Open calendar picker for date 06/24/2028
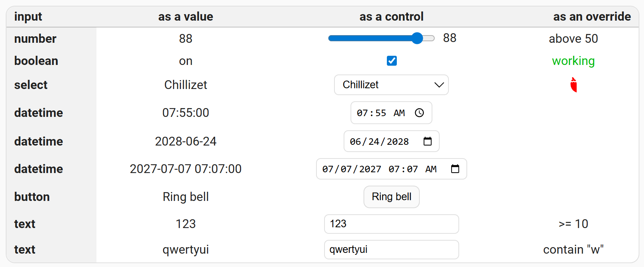644x267 pixels. [x=427, y=141]
